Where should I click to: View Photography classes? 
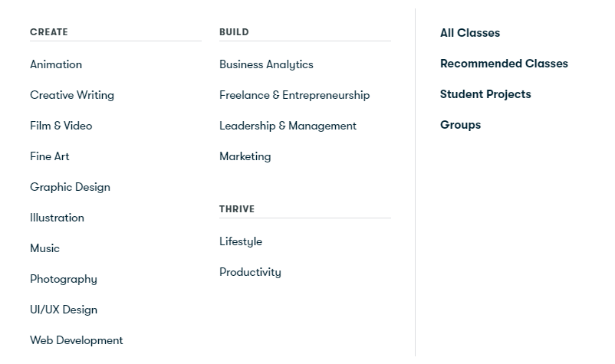click(x=64, y=279)
